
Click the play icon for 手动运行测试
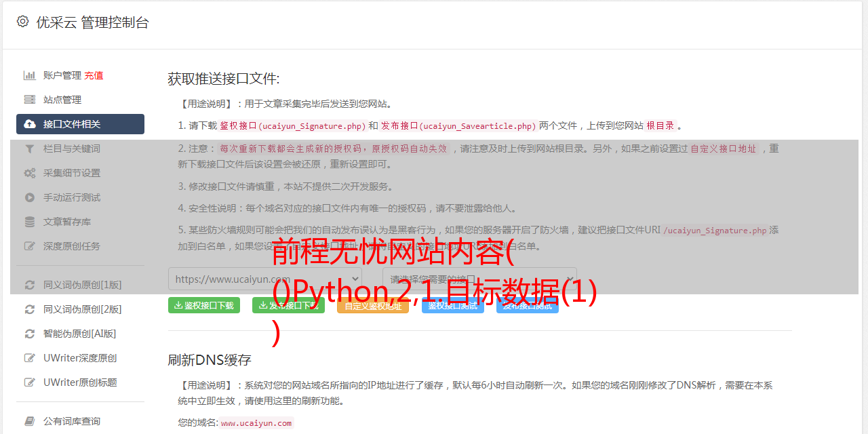[x=30, y=197]
